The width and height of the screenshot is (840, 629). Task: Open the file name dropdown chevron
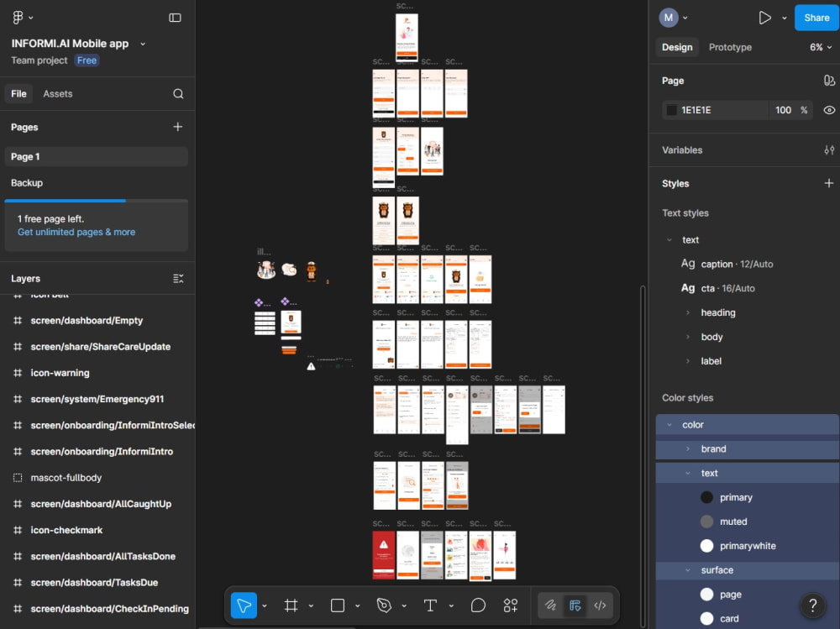pos(143,44)
